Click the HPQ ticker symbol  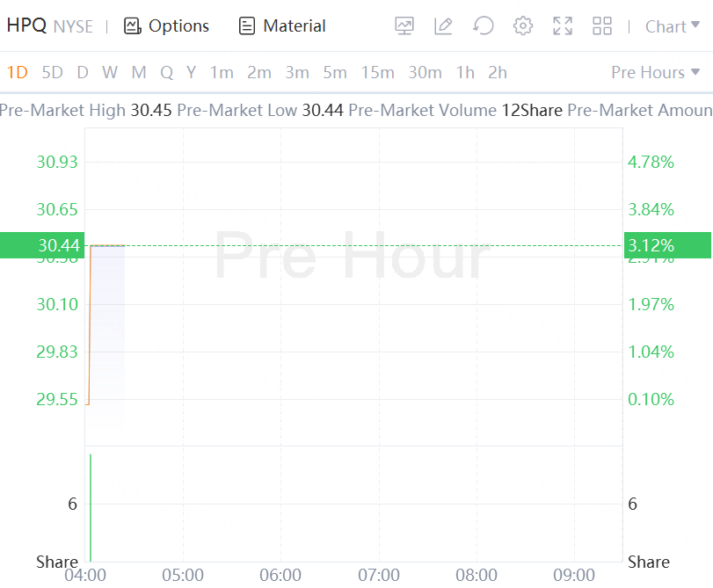[26, 26]
